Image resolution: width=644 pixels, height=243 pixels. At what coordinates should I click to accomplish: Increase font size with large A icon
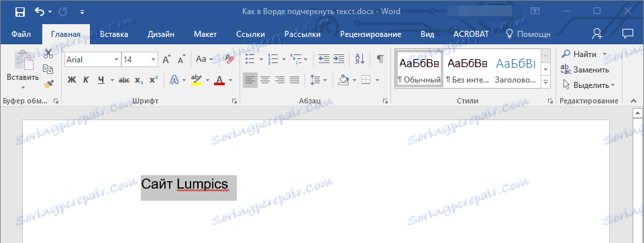[166, 60]
